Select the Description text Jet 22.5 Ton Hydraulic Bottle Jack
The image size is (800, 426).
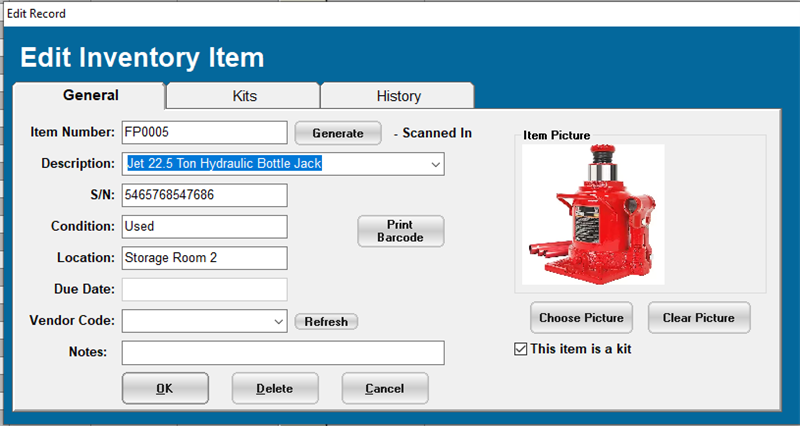coord(224,164)
